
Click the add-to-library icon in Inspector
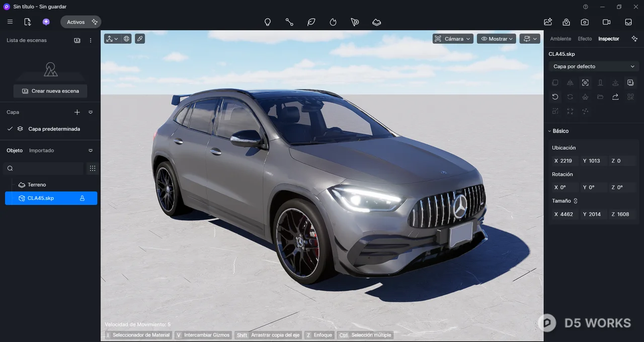pyautogui.click(x=630, y=83)
